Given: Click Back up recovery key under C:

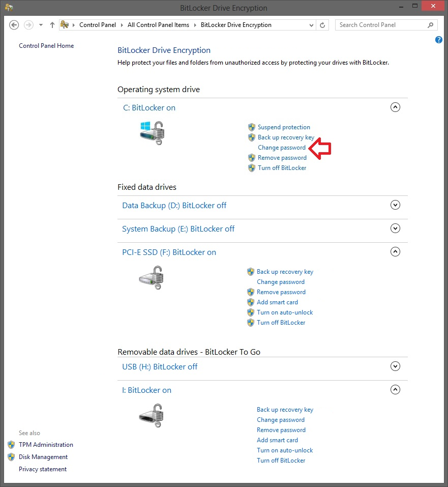Looking at the screenshot, I should click(x=286, y=137).
